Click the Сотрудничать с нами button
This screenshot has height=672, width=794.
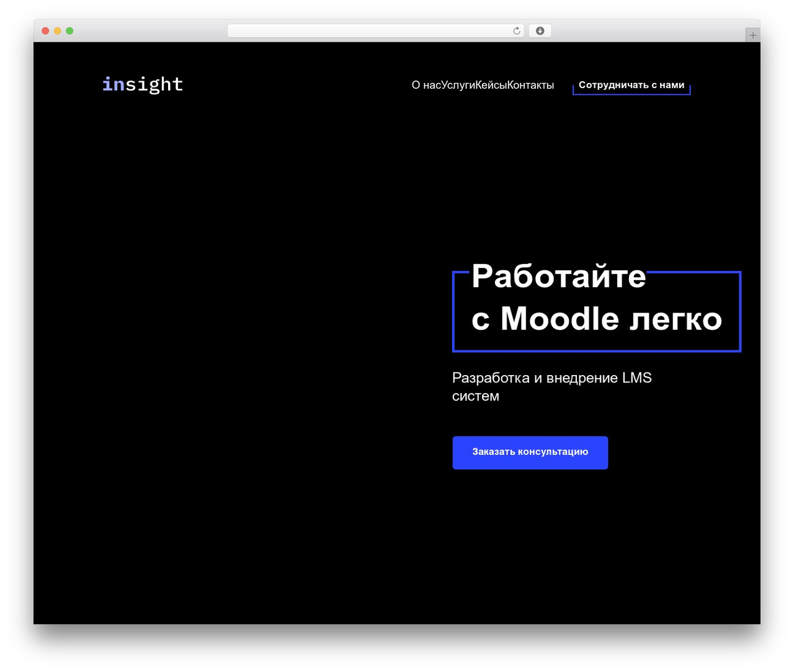(x=631, y=86)
